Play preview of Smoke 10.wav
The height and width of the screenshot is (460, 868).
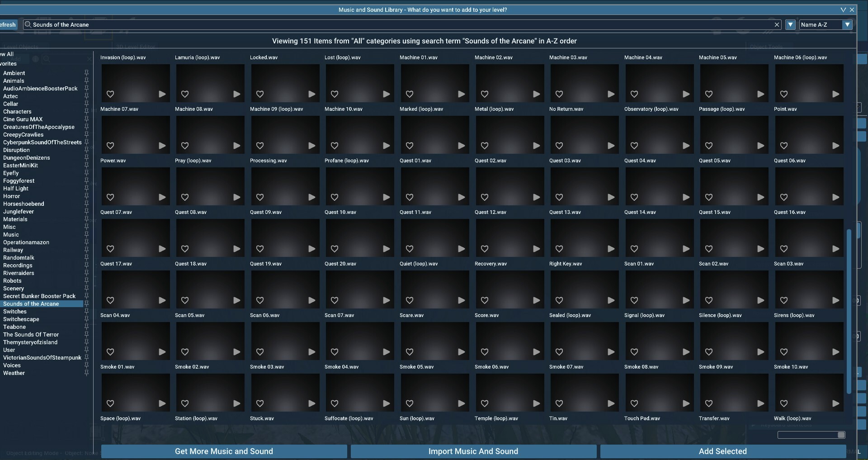[835, 403]
